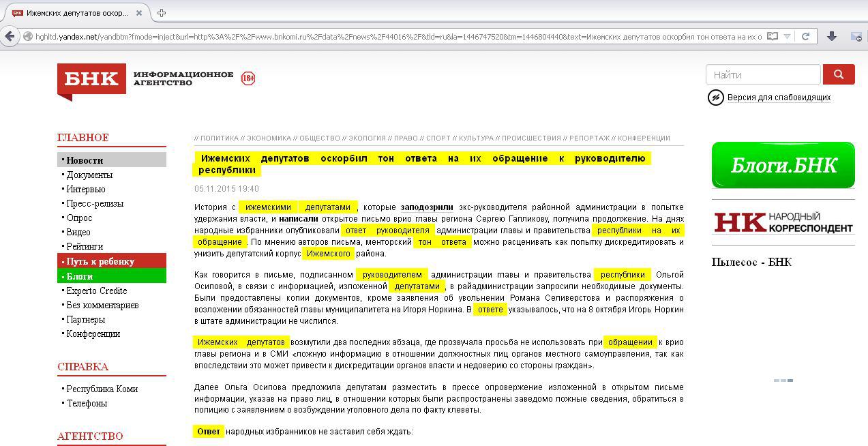Click the Народный корреспондент banner

pyautogui.click(x=783, y=222)
